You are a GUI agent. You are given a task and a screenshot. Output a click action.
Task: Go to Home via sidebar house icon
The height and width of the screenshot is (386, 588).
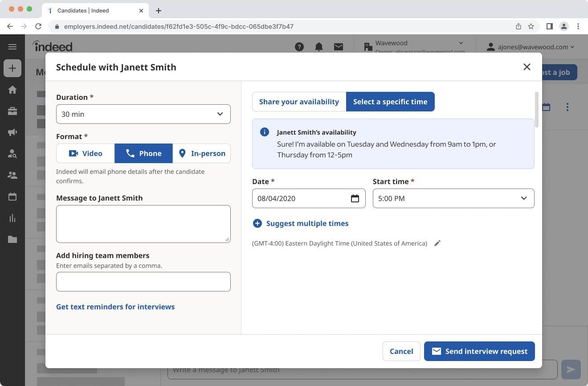pos(12,90)
